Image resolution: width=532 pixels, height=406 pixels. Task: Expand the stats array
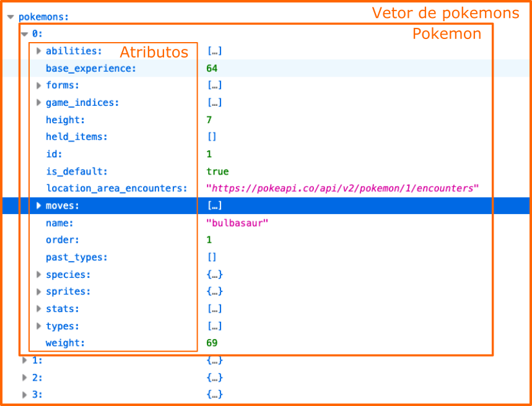(38, 309)
